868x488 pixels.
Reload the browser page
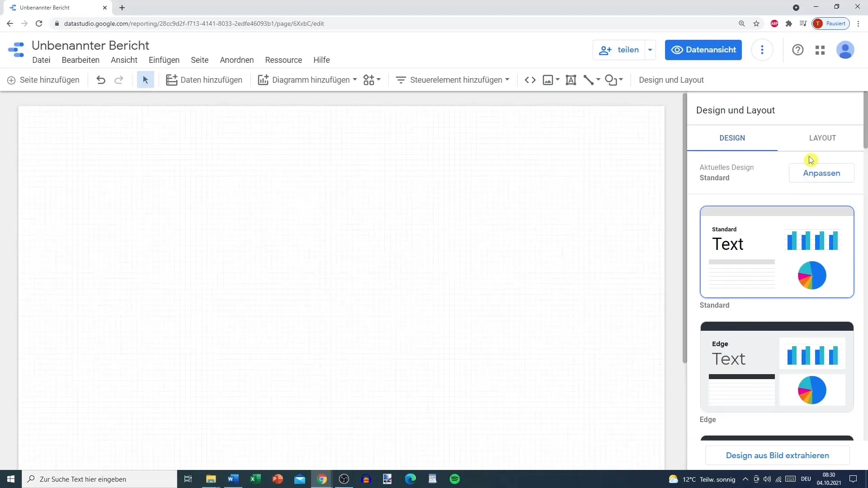39,23
